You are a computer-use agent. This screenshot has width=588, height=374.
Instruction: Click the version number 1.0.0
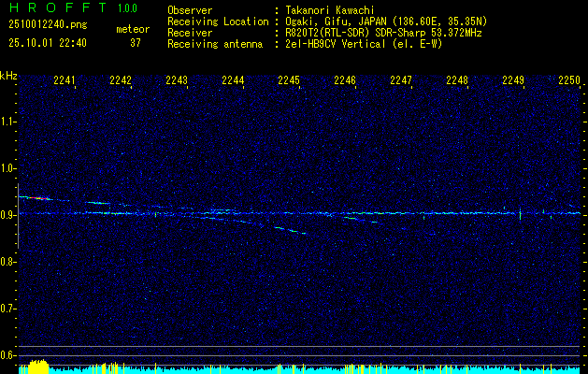click(127, 8)
